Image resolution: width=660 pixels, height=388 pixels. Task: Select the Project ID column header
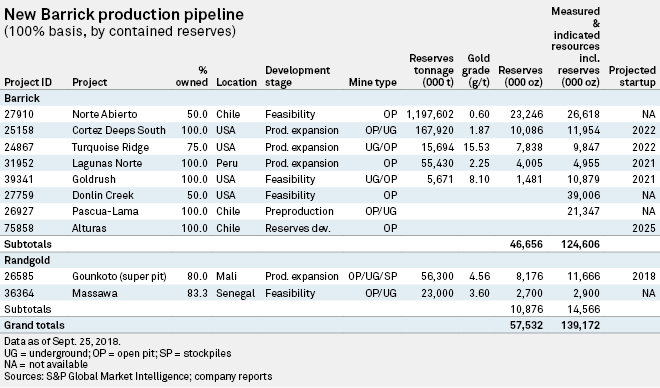(28, 82)
